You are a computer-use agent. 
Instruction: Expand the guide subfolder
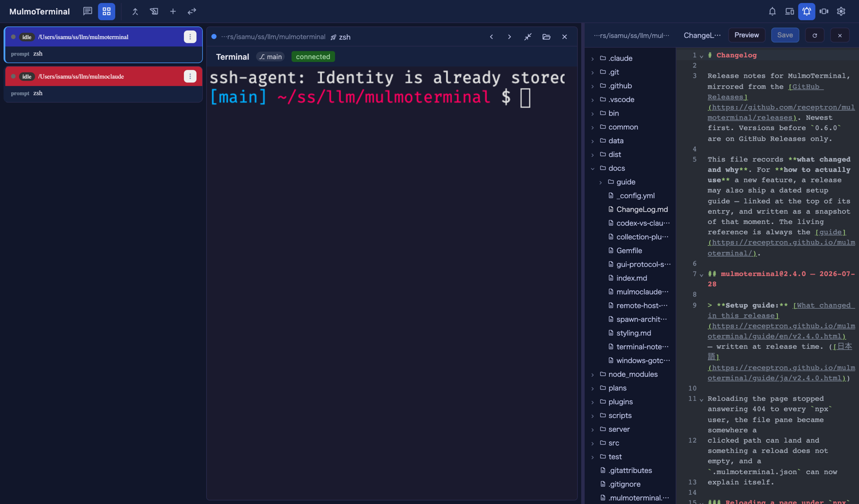tap(631, 182)
